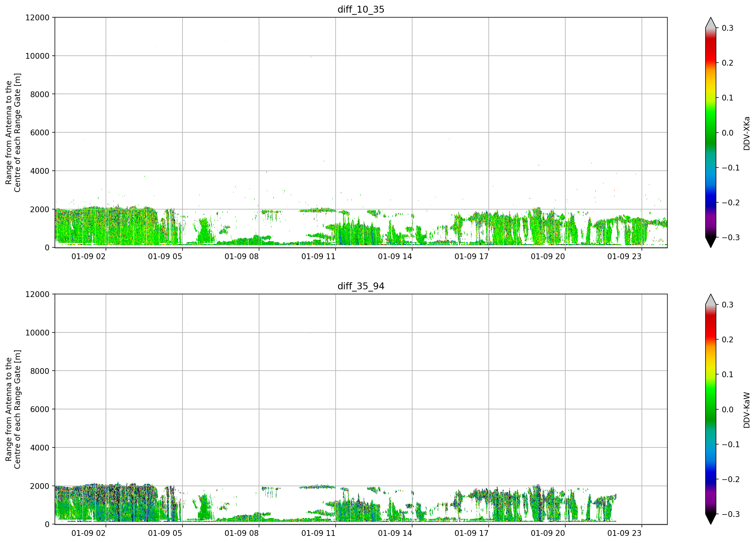This screenshot has width=756, height=543.
Task: Click the DDV-KaW color scale bar
Action: (x=711, y=409)
